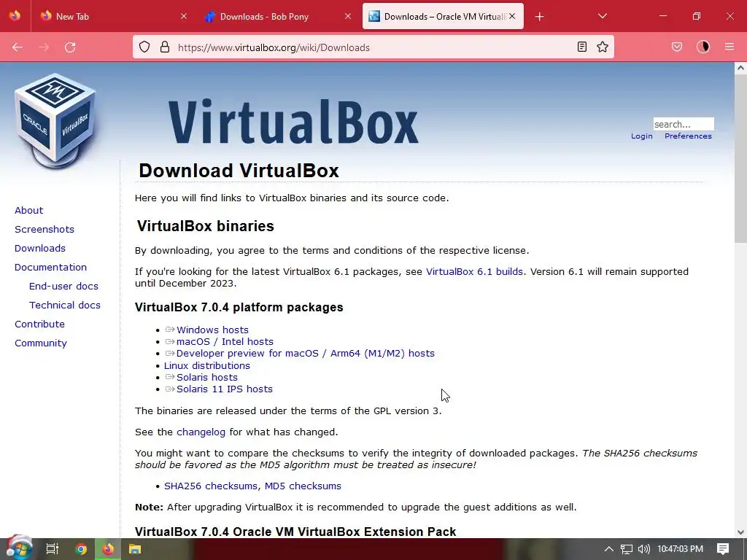
Task: Click the scrollbar down arrow
Action: (740, 532)
